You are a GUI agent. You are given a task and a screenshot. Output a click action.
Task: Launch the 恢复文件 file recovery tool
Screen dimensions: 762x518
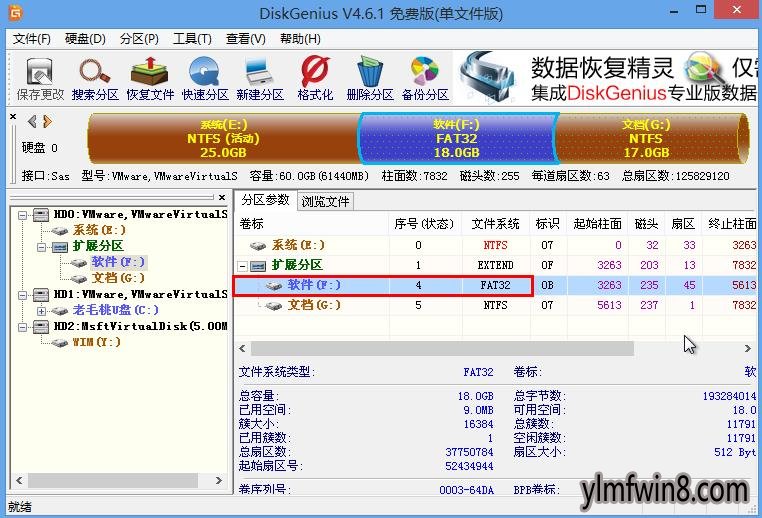[x=150, y=78]
